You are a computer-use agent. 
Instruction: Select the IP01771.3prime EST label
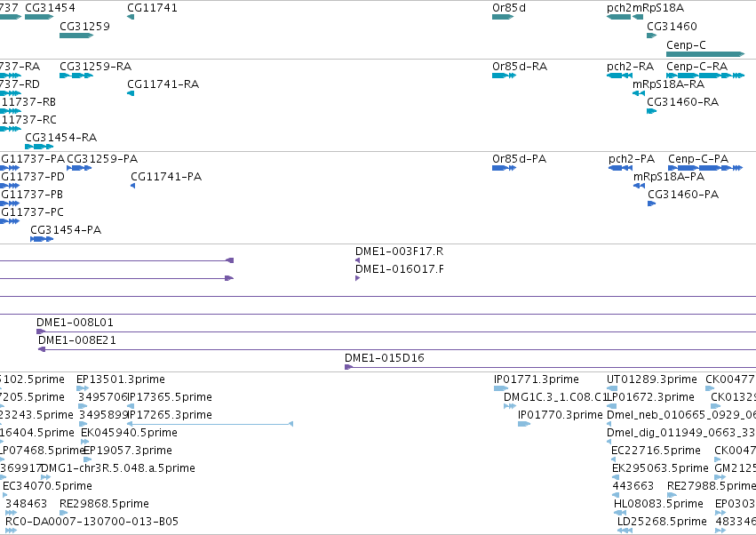pyautogui.click(x=537, y=379)
